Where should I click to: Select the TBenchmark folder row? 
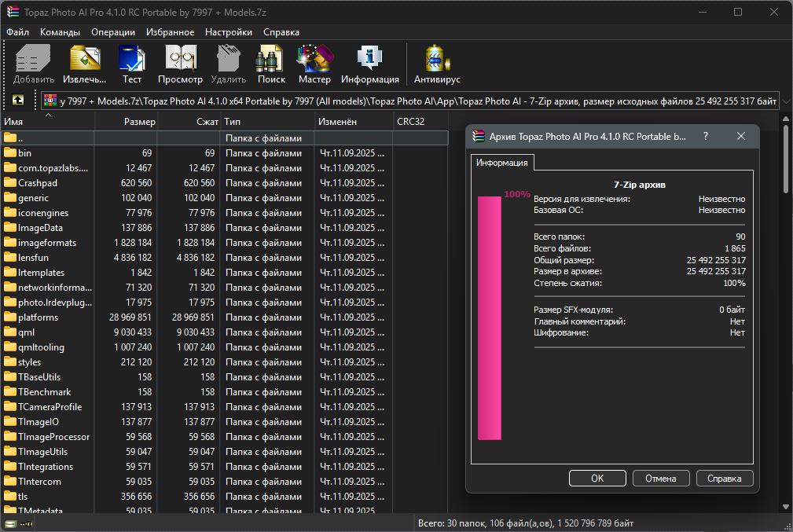224,391
